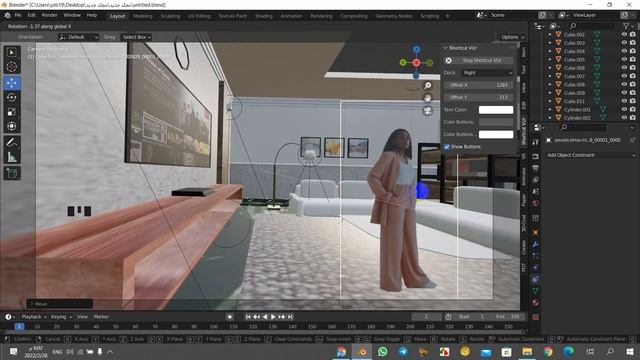
Task: Open the Material properties tab icon
Action: [535, 302]
